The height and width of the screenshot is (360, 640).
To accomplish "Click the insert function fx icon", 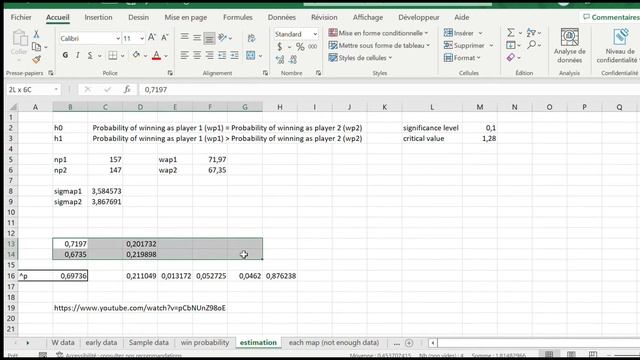I will [127, 89].
